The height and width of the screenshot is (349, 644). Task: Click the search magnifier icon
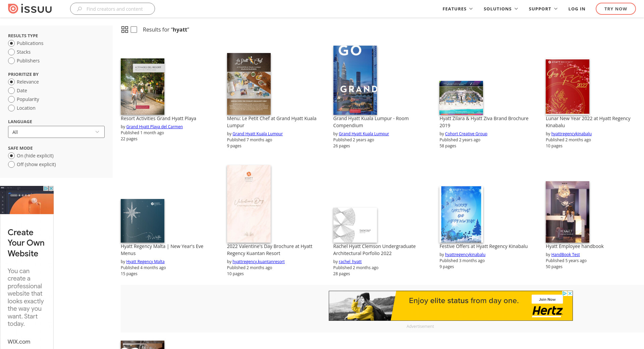click(x=79, y=9)
